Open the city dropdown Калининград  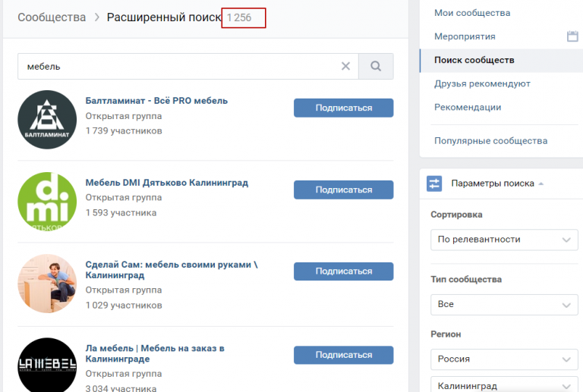[x=504, y=384]
